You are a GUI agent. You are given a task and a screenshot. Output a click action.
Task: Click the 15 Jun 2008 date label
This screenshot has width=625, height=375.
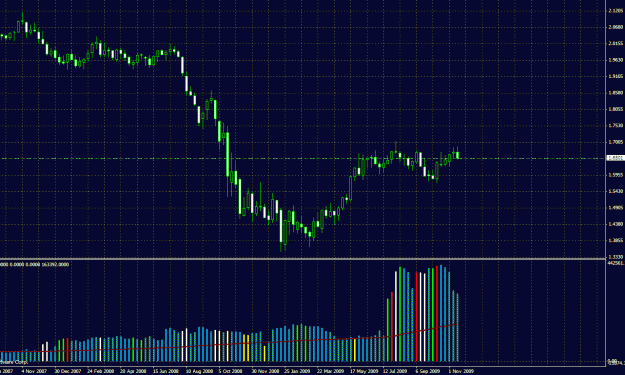[x=166, y=371]
